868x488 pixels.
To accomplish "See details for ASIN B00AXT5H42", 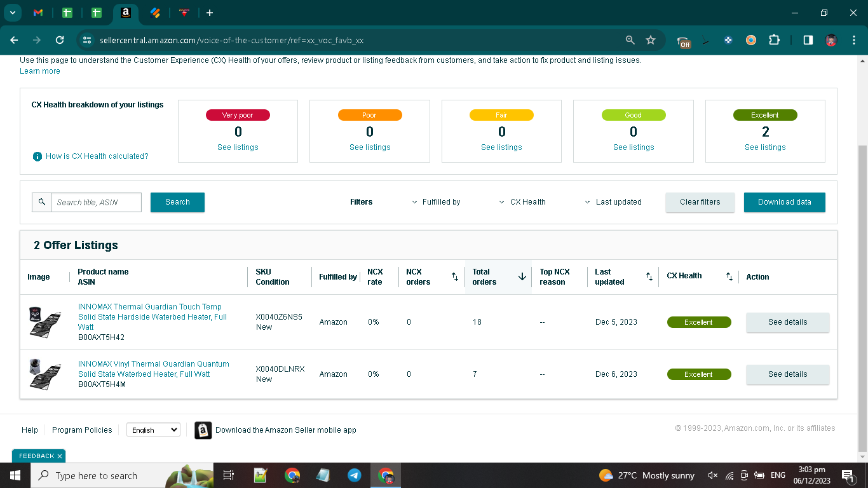I will coord(787,322).
